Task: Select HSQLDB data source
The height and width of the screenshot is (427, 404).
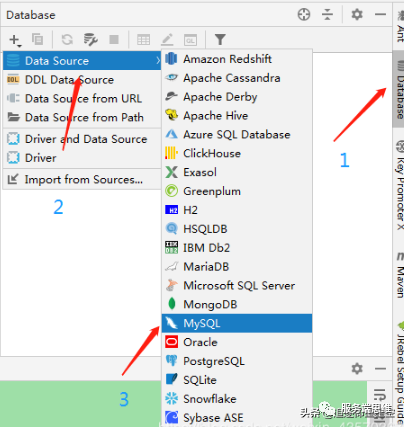Action: [x=237, y=229]
